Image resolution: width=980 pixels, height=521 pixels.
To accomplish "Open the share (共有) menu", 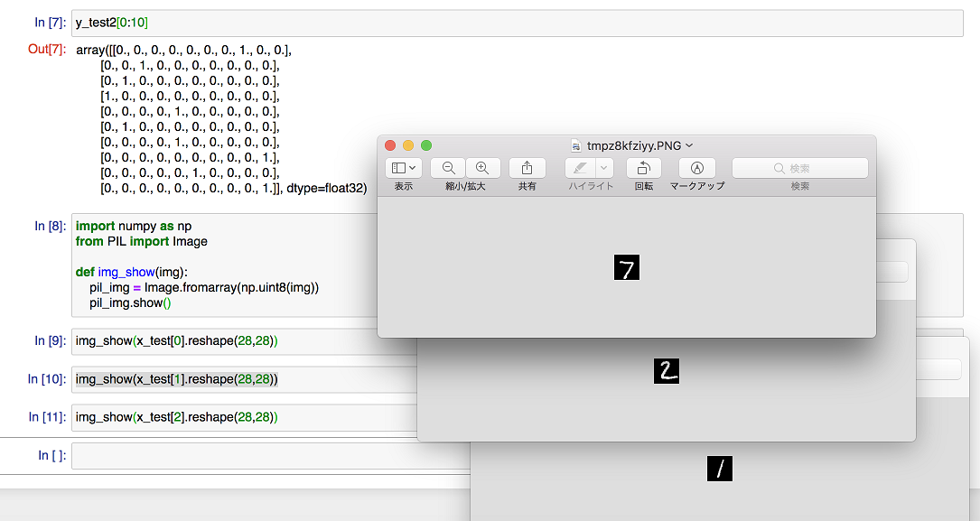I will point(527,168).
